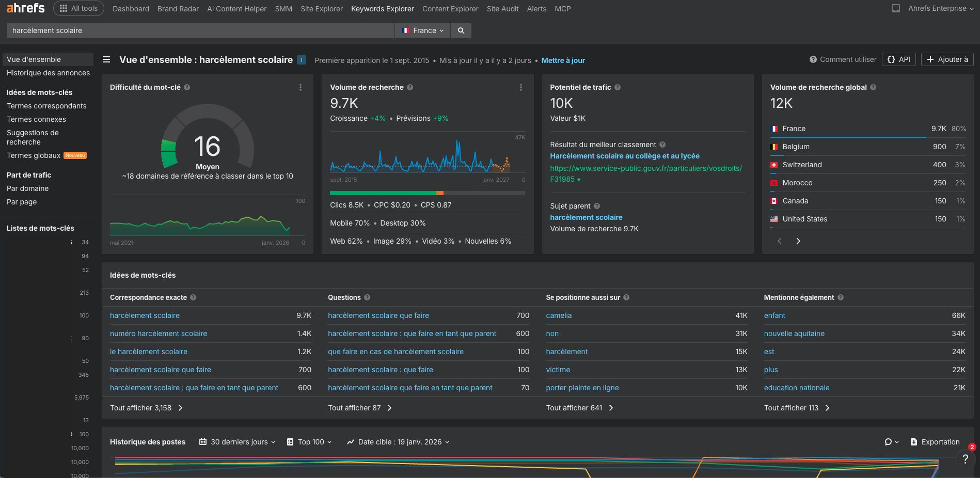Open the Exportation option in Historique des postes
The width and height of the screenshot is (980, 478).
point(935,442)
